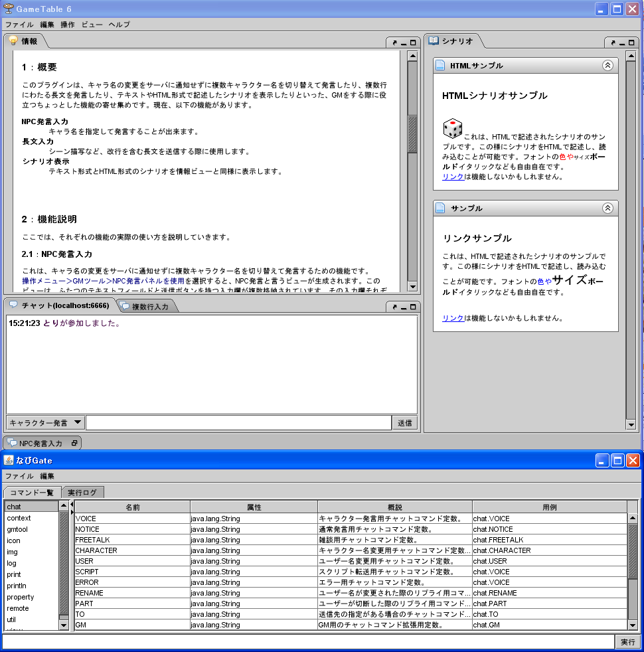Screen dimensions: 644x652
Task: Click the dice image in HTMLシナリオサンプル
Action: pos(452,129)
